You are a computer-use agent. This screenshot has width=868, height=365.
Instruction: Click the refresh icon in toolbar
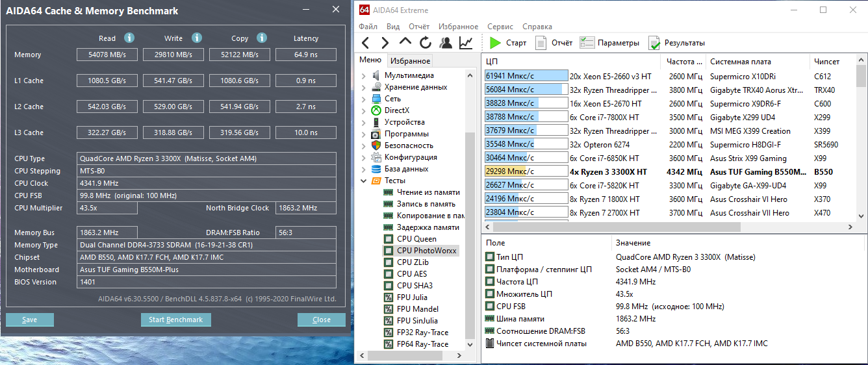click(426, 43)
